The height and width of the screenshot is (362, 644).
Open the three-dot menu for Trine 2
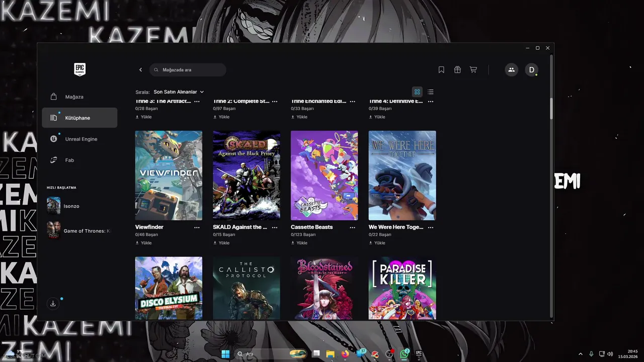[x=275, y=102]
